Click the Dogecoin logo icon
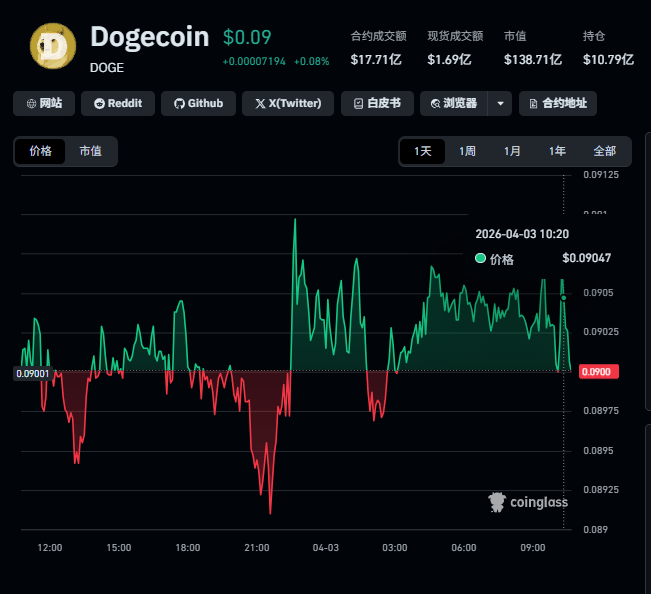This screenshot has height=594, width=651. pos(53,46)
